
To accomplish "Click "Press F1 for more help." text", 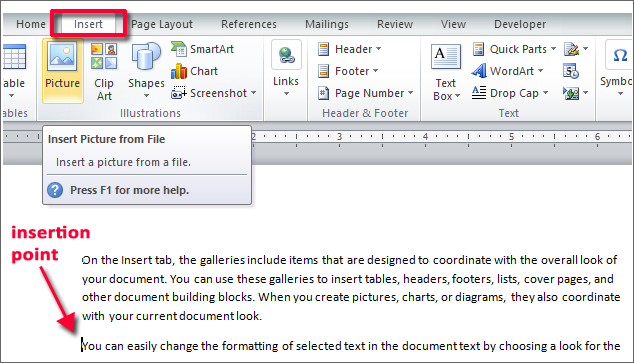I will (129, 190).
